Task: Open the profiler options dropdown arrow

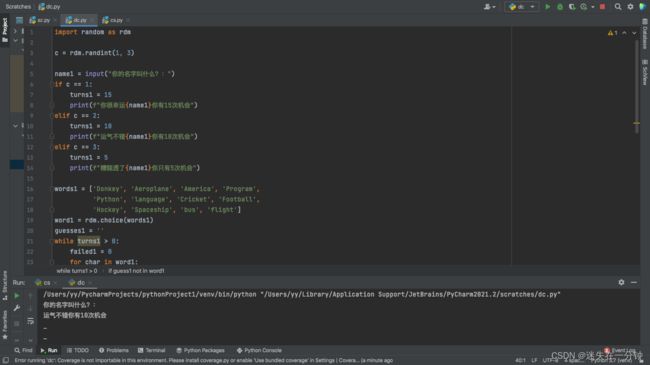Action: tap(592, 7)
